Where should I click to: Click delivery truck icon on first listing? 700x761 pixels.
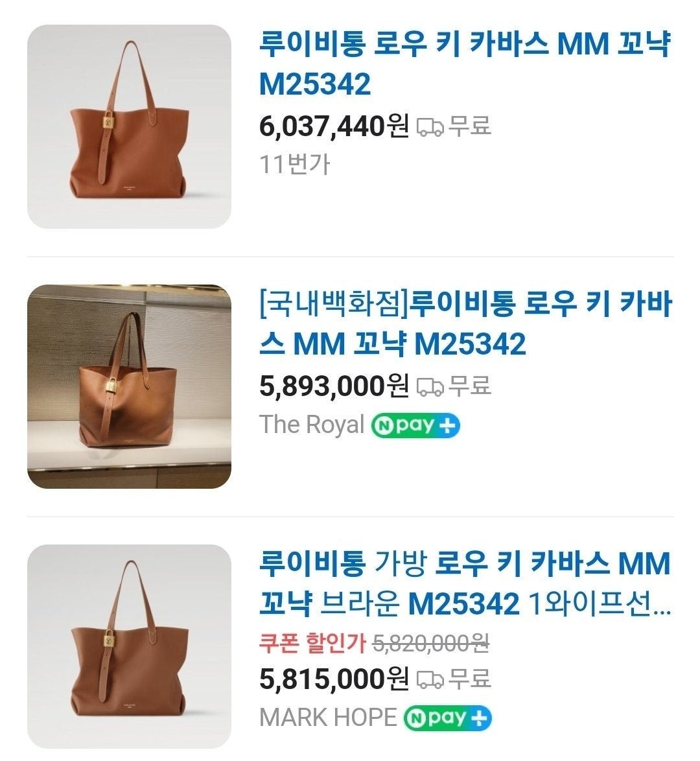coord(430,127)
